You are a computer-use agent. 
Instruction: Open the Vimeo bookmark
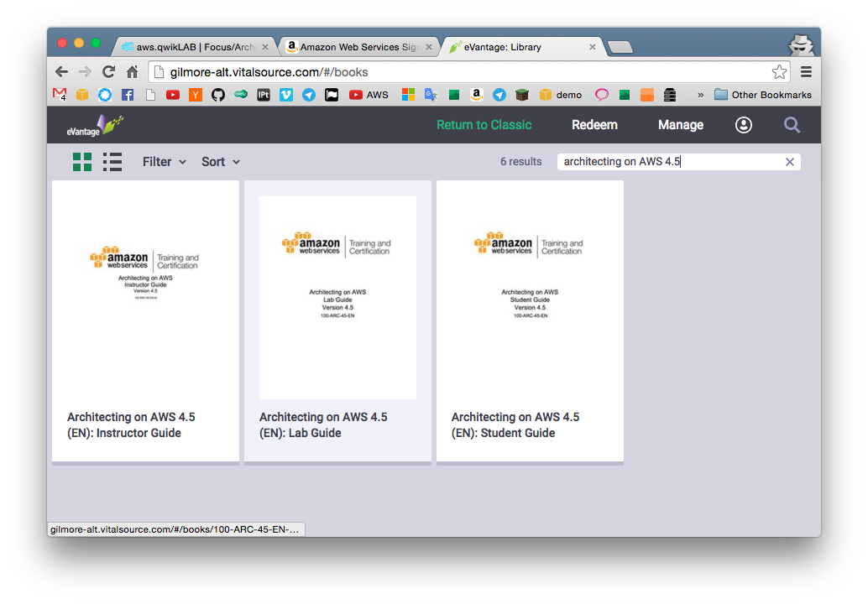pos(286,95)
